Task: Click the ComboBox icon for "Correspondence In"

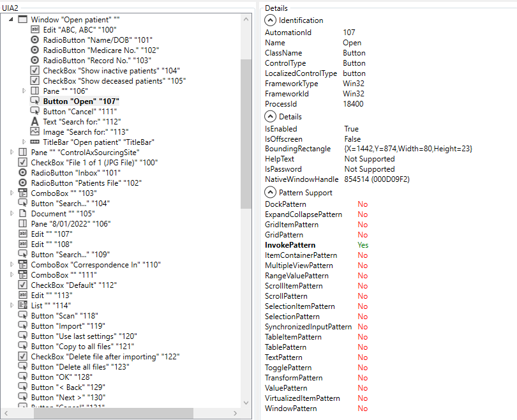Action: coord(23,264)
